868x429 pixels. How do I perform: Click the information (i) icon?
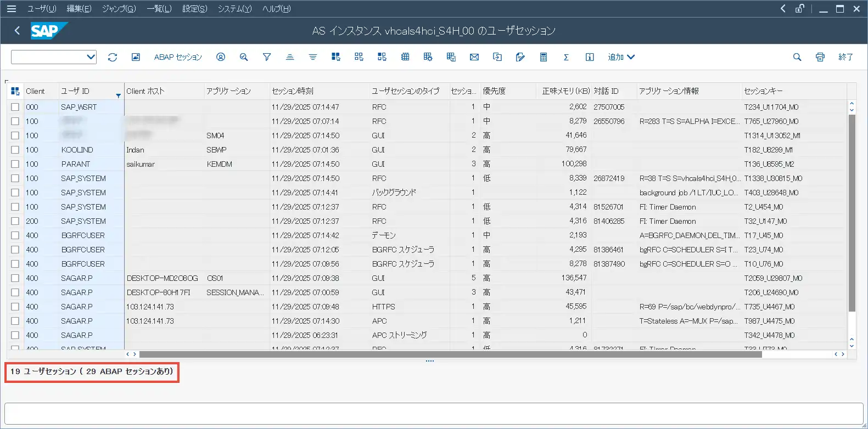(590, 57)
